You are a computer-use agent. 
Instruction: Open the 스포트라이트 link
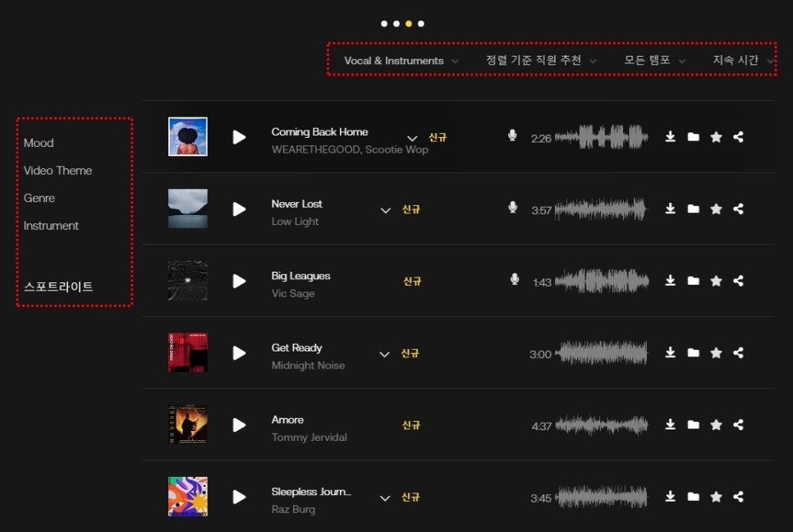point(58,287)
